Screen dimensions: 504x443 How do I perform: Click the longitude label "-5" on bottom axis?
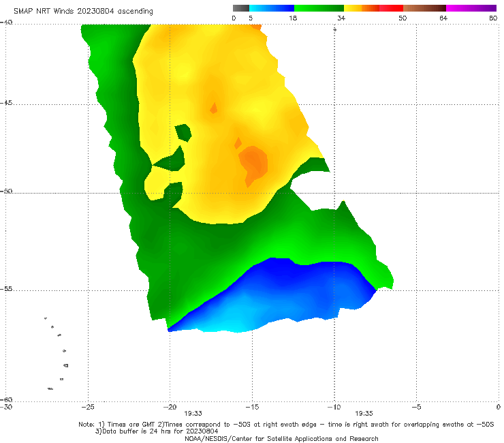point(416,407)
